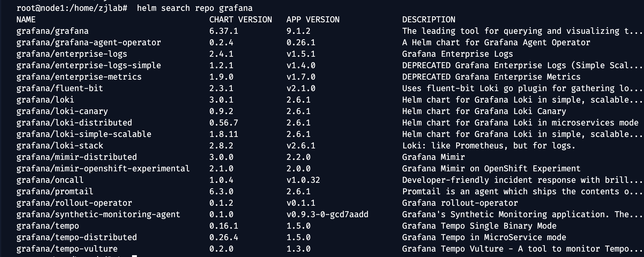Click the 'Loki: like Prometheus' description
Viewport: 644px width, 257px height.
488,146
